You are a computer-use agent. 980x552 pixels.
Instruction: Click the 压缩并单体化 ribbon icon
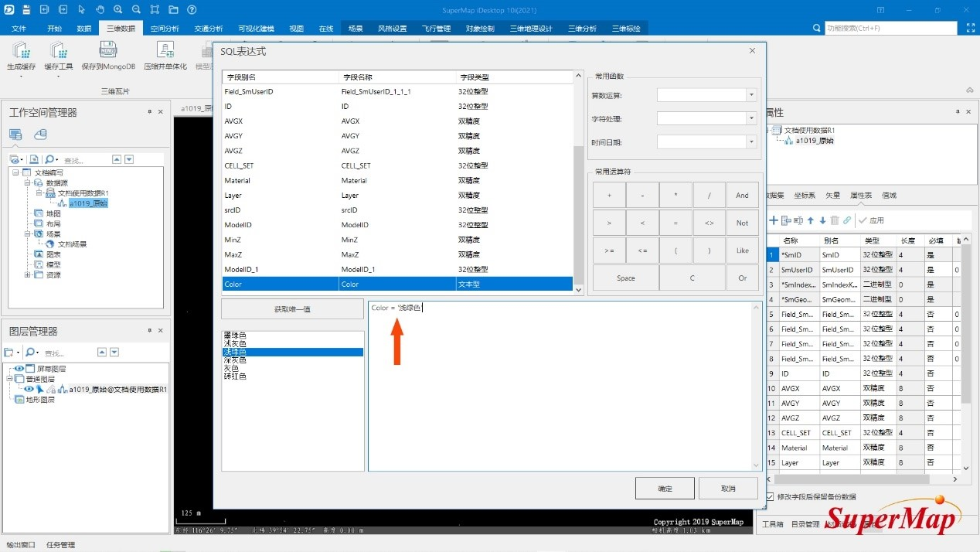165,50
